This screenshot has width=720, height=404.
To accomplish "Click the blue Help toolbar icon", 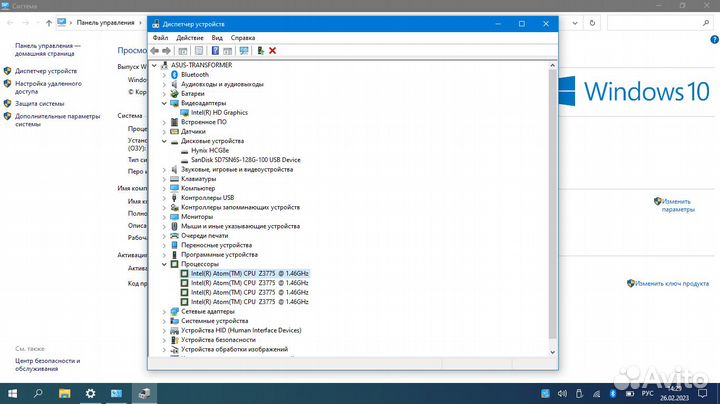I will (214, 50).
